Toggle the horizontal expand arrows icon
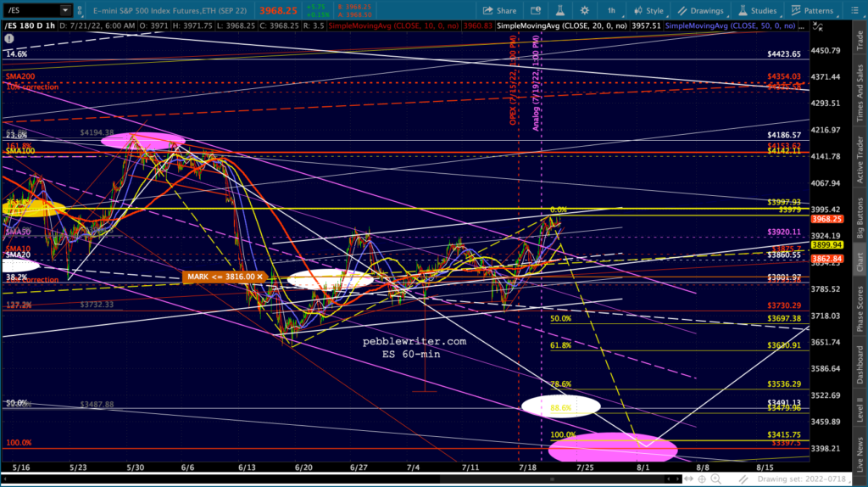The width and height of the screenshot is (868, 487). (x=688, y=479)
